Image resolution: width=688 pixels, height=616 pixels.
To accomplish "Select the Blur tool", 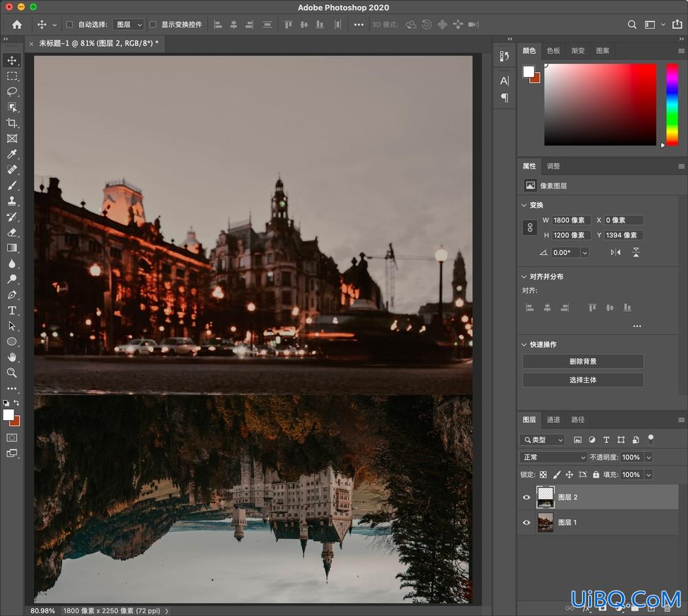I will pyautogui.click(x=12, y=263).
